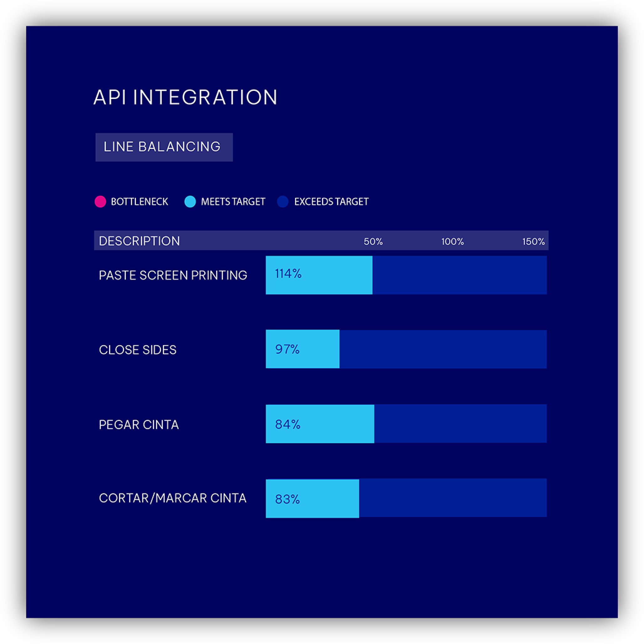Viewport: 644px width, 644px height.
Task: Select the Close Sides row label
Action: click(138, 350)
